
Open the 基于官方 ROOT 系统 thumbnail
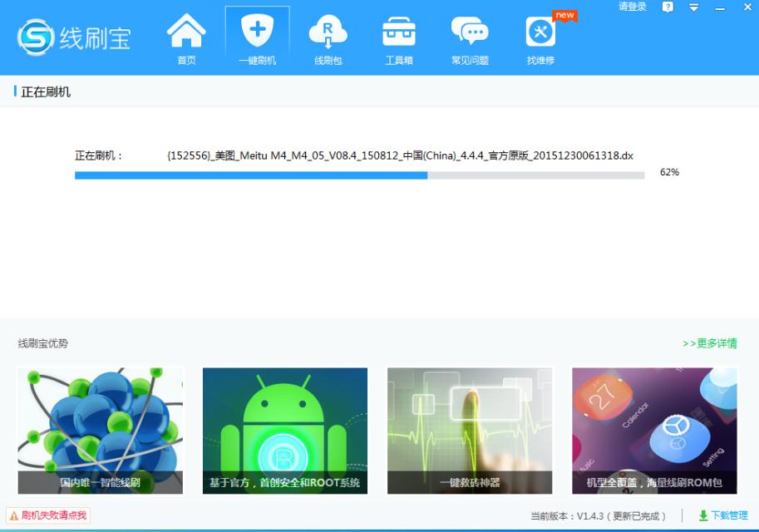click(284, 428)
